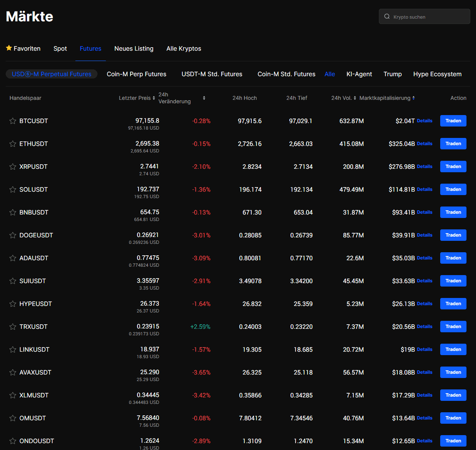This screenshot has width=476, height=450.
Task: Click the gold Favoriten star icon
Action: (x=9, y=48)
